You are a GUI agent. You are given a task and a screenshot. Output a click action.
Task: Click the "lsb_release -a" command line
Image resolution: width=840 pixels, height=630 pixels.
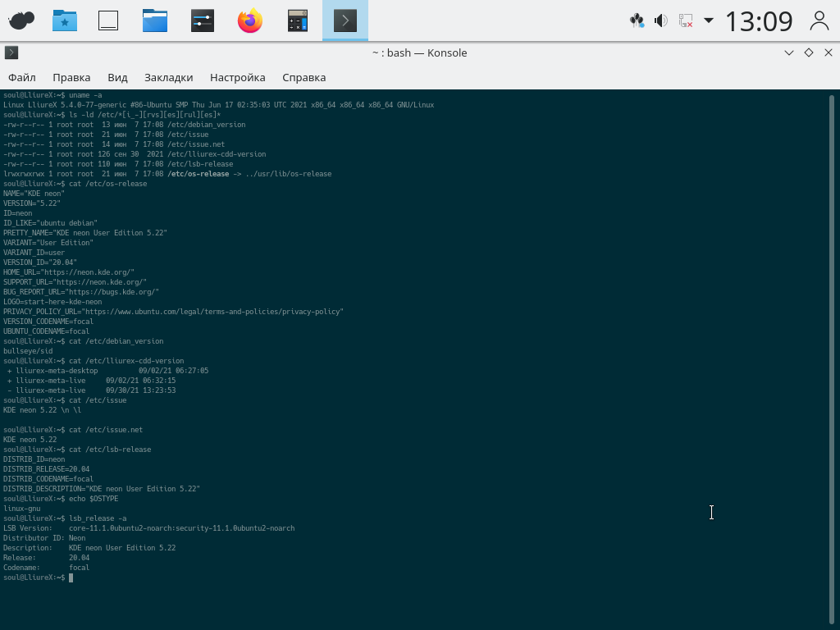(x=65, y=518)
